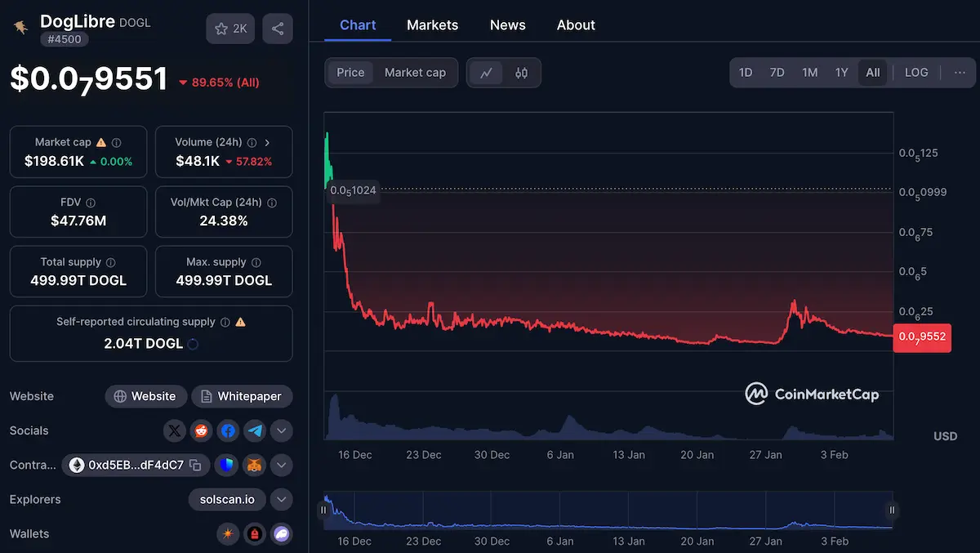Click the Max. supply info icon

256,262
